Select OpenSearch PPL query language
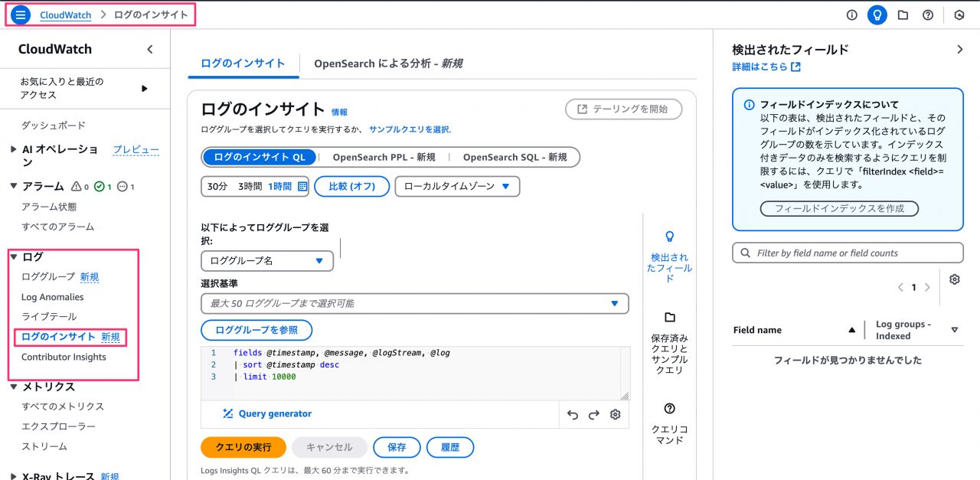This screenshot has width=980, height=480. click(384, 157)
